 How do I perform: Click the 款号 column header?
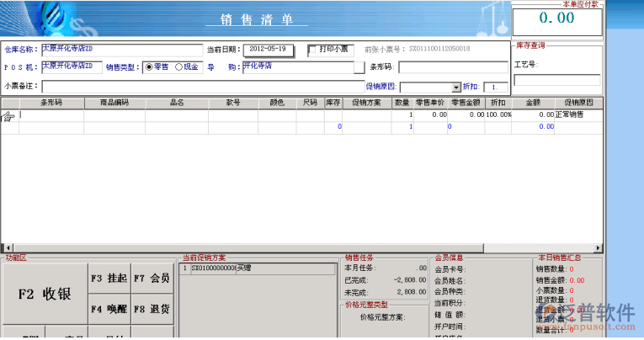[233, 103]
